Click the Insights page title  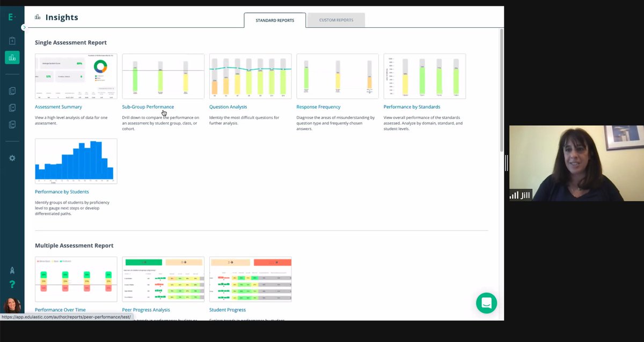coord(62,17)
